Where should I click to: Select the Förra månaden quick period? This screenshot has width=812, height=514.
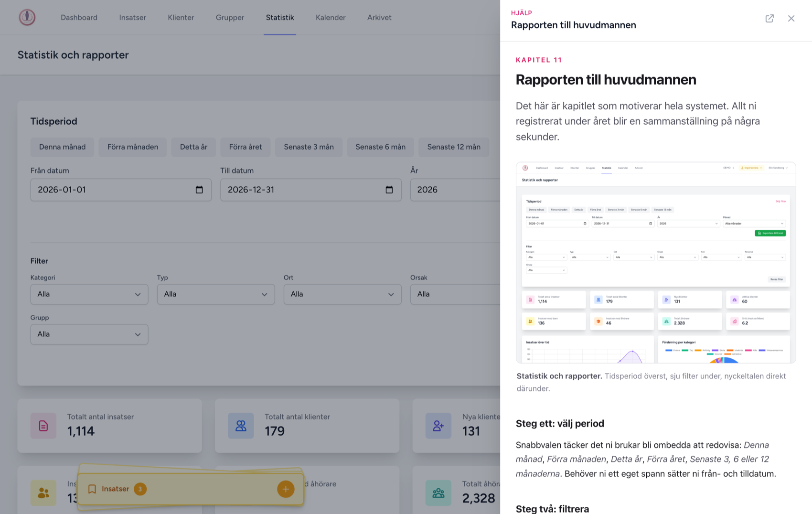(133, 147)
